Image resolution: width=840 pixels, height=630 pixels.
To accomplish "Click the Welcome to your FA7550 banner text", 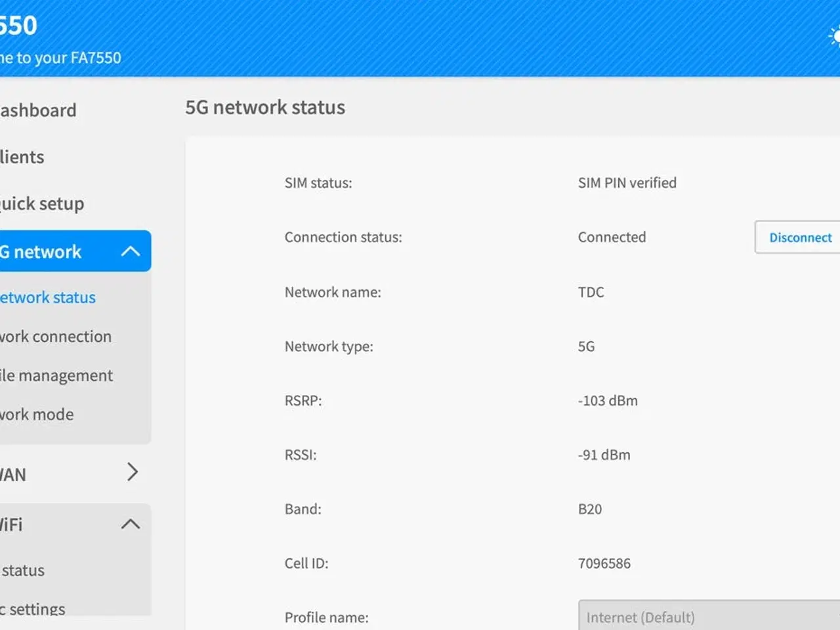I will click(x=61, y=58).
